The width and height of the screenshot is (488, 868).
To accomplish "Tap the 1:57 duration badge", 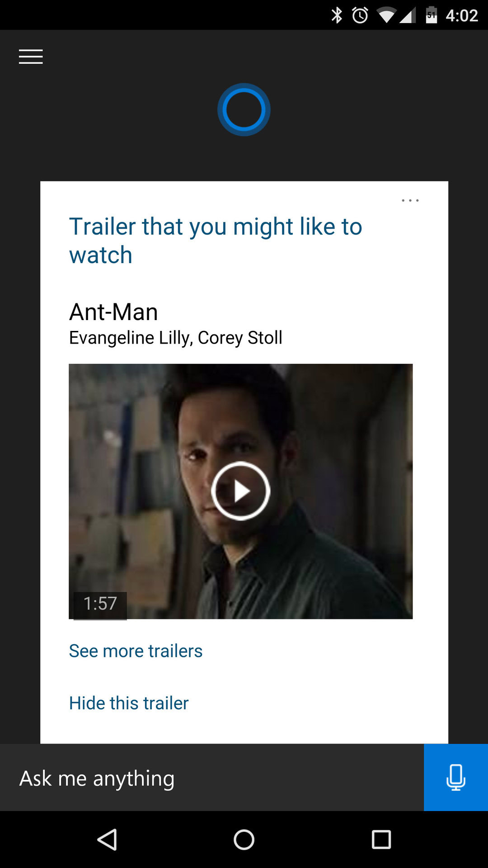I will click(x=100, y=604).
